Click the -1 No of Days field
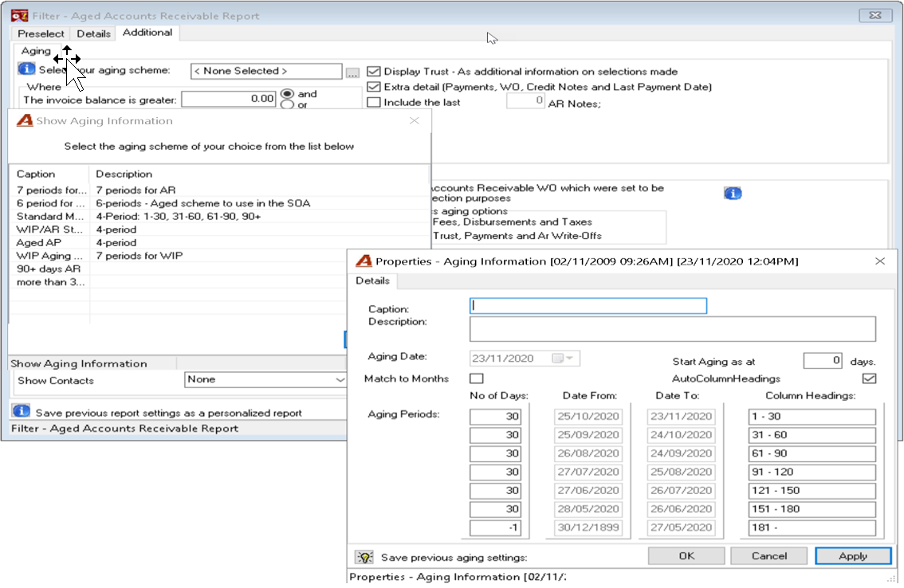This screenshot has height=588, width=904. [x=495, y=527]
